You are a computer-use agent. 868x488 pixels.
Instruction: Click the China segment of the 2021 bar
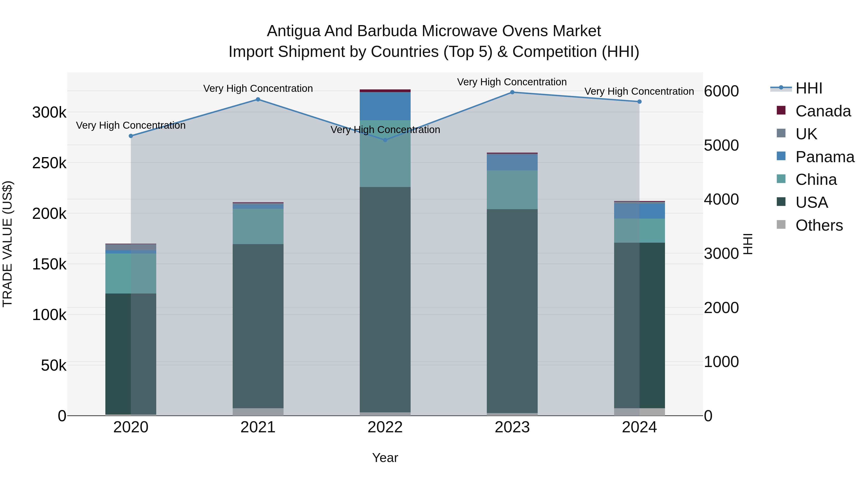click(258, 226)
